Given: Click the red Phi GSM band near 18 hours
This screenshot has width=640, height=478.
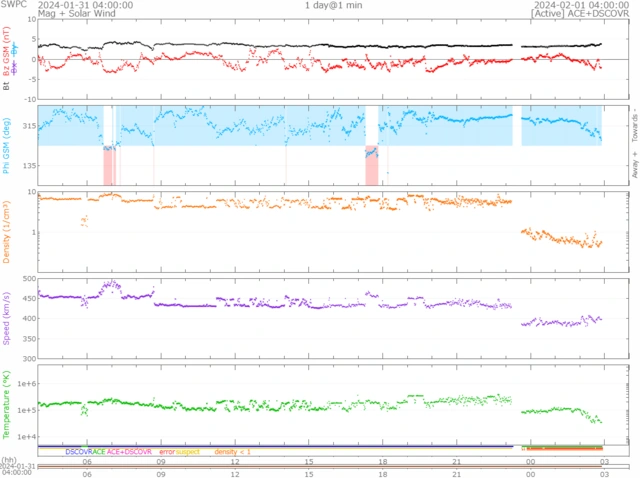Looking at the screenshot, I should [371, 165].
